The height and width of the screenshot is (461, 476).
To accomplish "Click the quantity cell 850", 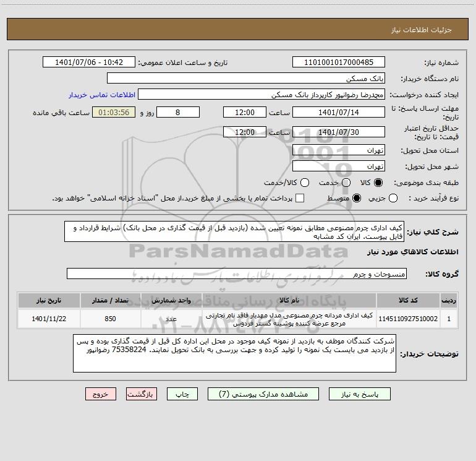I will click(110, 319).
